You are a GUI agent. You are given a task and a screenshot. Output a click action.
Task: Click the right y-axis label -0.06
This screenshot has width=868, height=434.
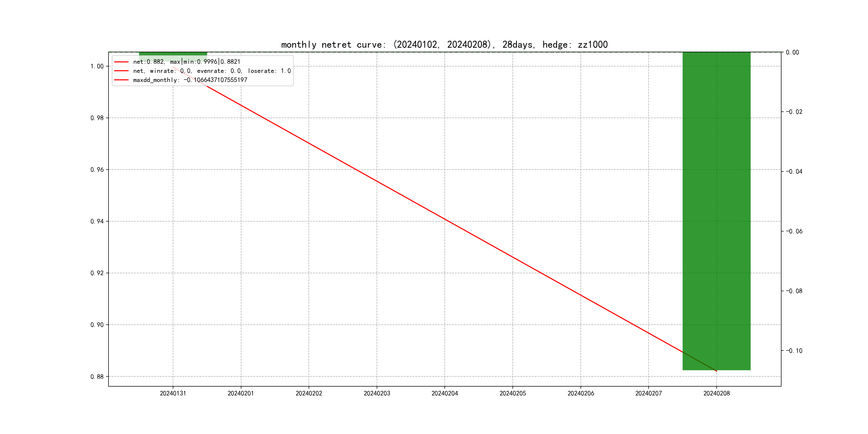(x=794, y=231)
